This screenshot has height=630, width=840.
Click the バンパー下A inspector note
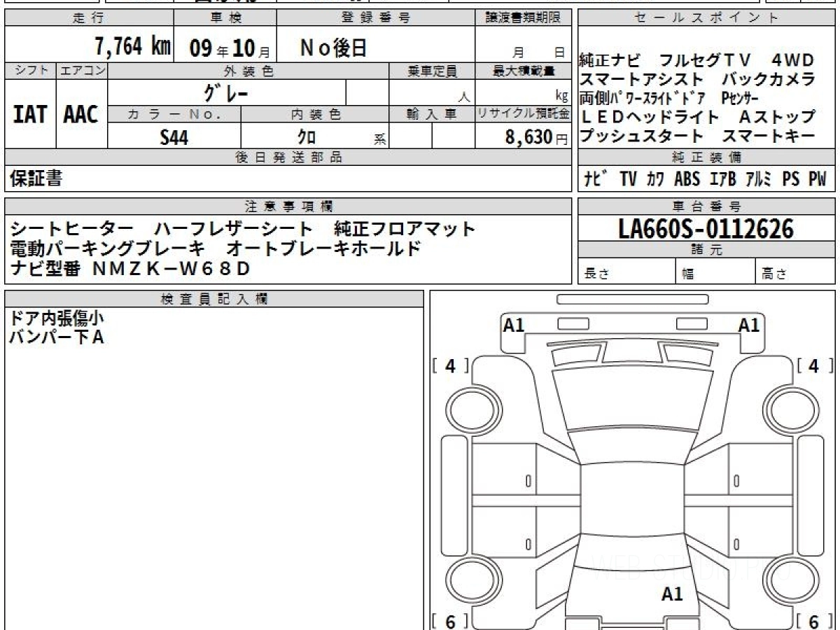57,338
